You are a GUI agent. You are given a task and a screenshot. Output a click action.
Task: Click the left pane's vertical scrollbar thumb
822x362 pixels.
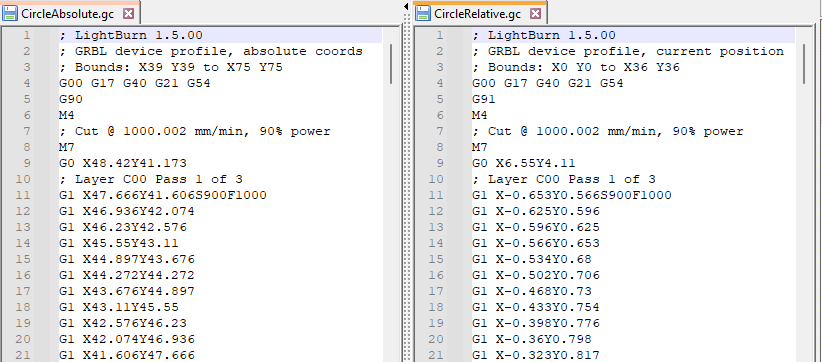(391, 64)
